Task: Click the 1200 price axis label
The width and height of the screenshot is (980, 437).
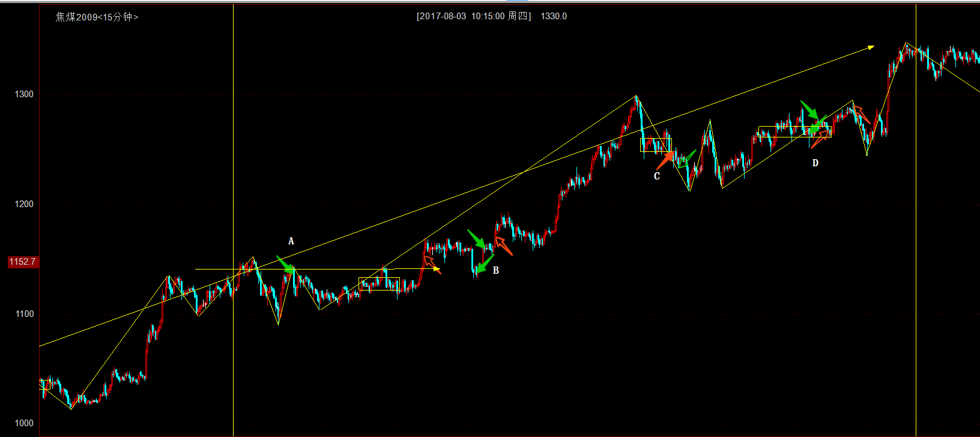Action: tap(25, 204)
